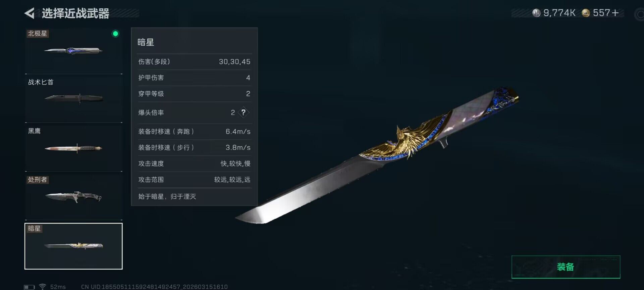The image size is (644, 290).
Task: Click the 选择近战武器 page title
Action: 75,13
